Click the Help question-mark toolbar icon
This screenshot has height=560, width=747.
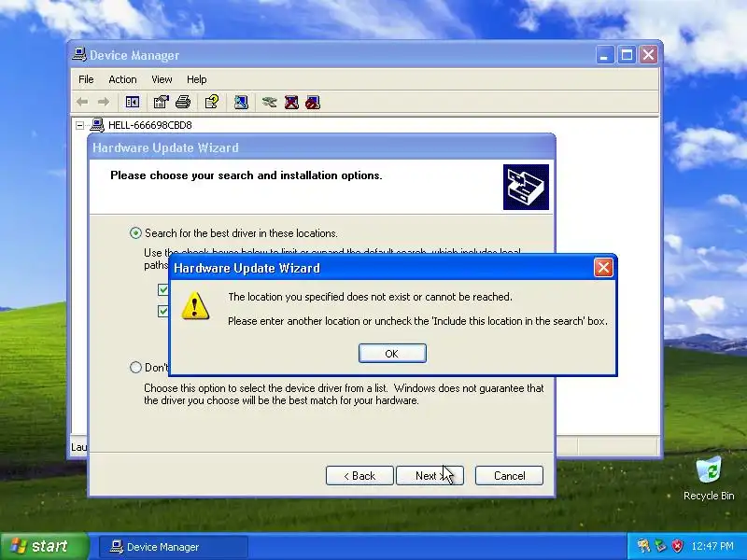[212, 102]
